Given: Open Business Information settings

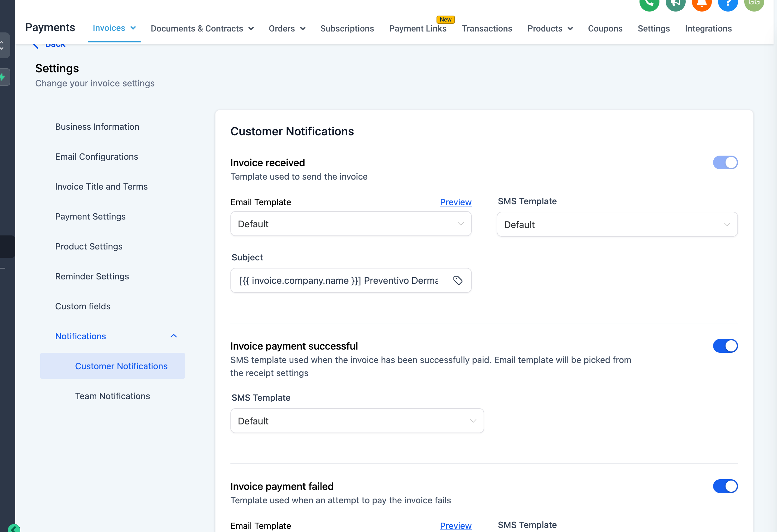Looking at the screenshot, I should pyautogui.click(x=97, y=127).
